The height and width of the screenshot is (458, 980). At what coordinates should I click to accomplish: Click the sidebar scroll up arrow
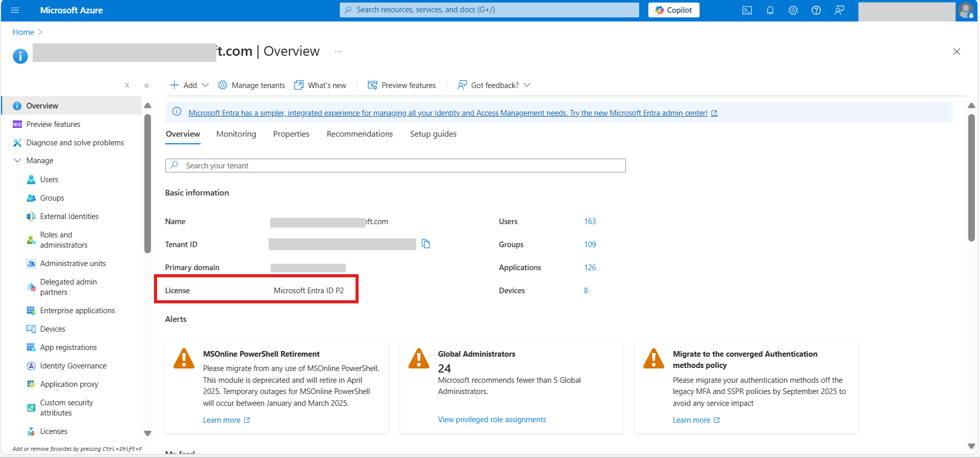147,105
